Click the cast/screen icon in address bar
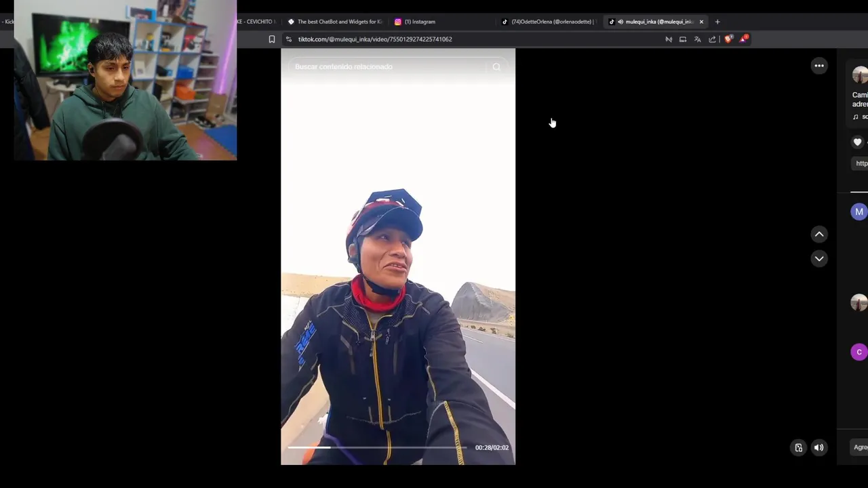 pyautogui.click(x=683, y=39)
